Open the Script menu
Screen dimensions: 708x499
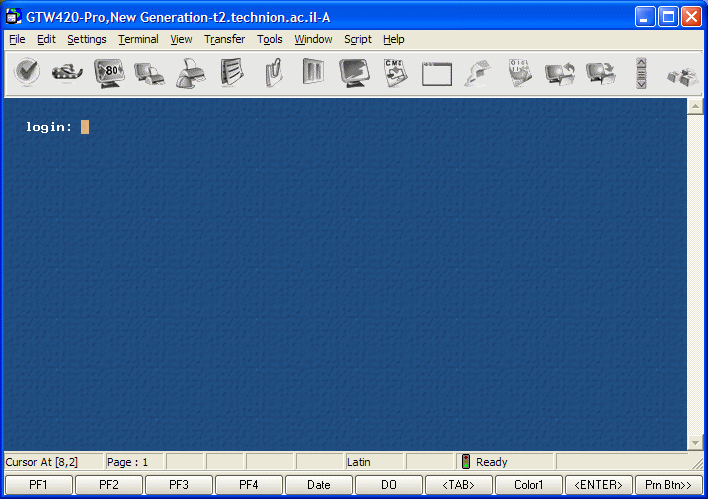pyautogui.click(x=357, y=40)
